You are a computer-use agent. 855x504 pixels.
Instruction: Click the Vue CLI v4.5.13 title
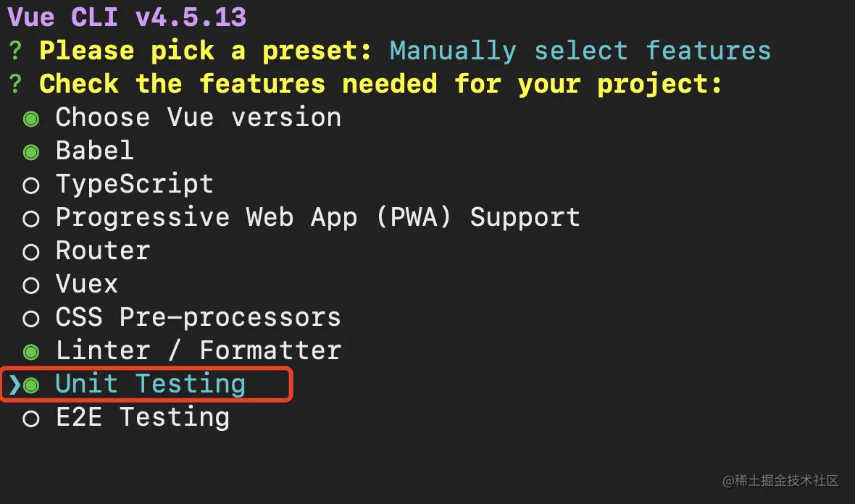pyautogui.click(x=127, y=17)
